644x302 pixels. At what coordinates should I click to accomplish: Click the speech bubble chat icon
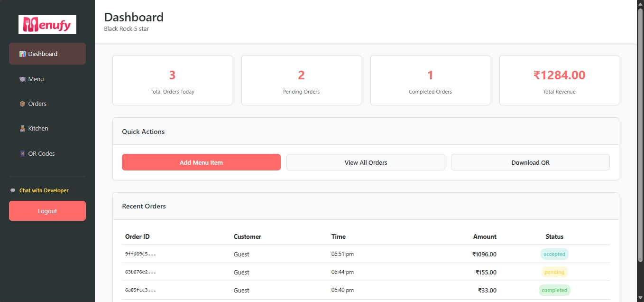click(12, 190)
